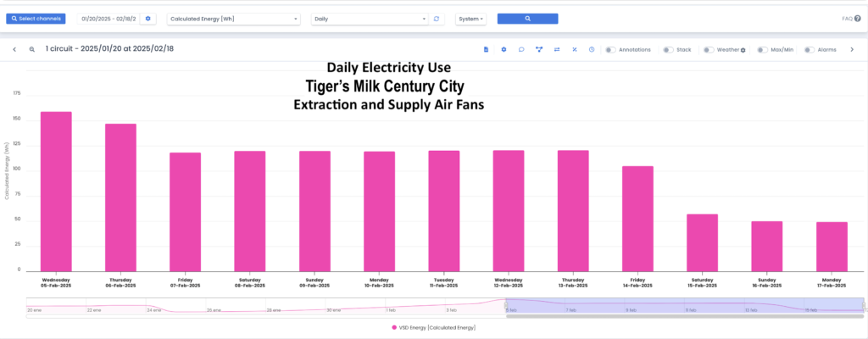This screenshot has height=339, width=868.
Task: Open chart settings gear in toolbar
Action: 504,50
